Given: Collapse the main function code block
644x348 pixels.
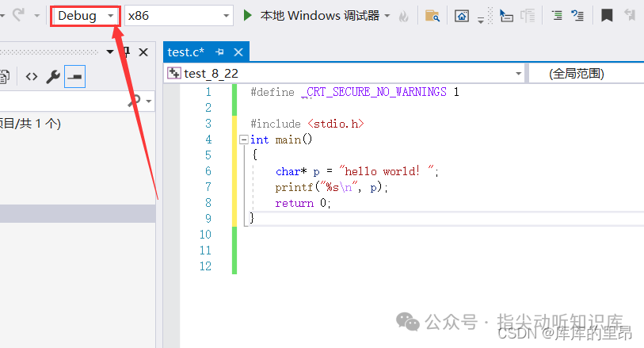Looking at the screenshot, I should tap(243, 140).
